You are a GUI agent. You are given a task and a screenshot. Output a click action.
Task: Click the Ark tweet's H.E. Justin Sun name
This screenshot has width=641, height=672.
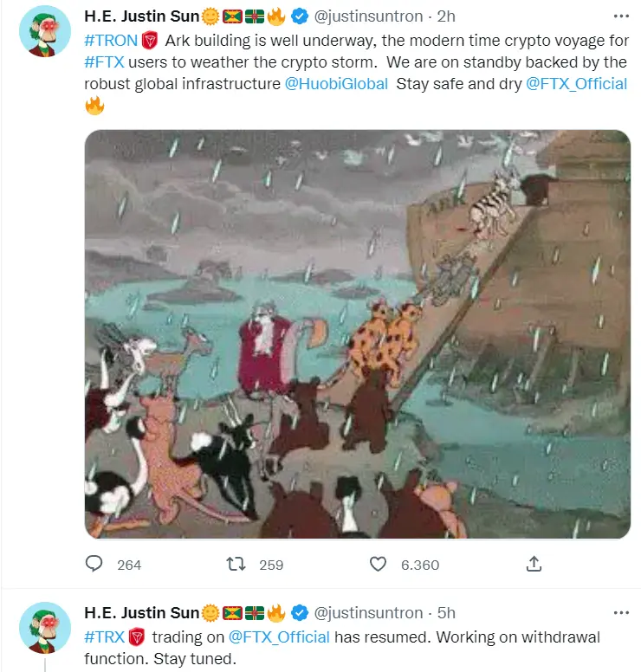tap(142, 16)
